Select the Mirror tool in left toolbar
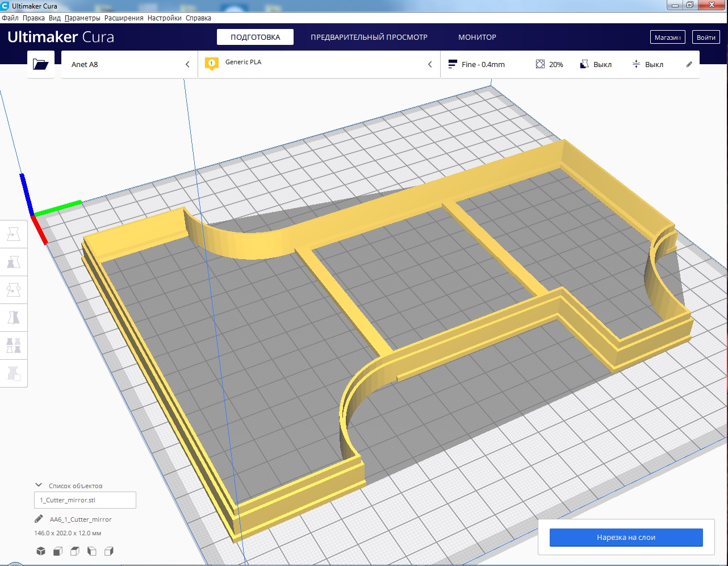This screenshot has width=728, height=566. point(14,317)
